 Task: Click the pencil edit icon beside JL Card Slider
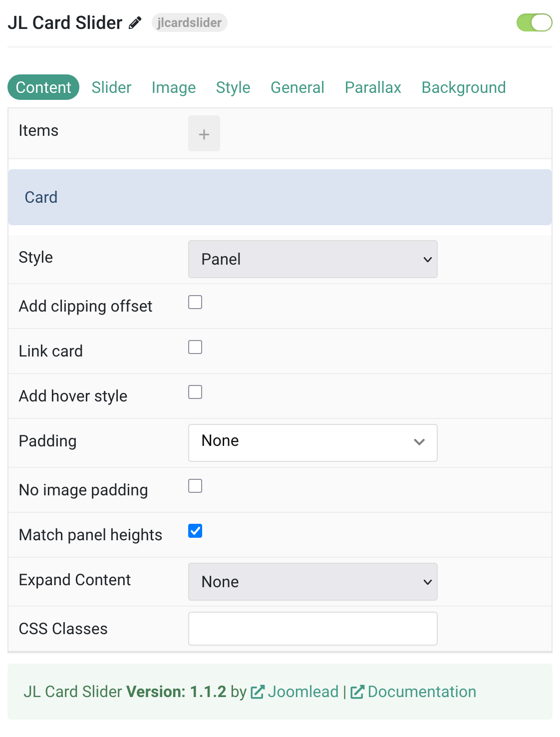click(x=135, y=23)
